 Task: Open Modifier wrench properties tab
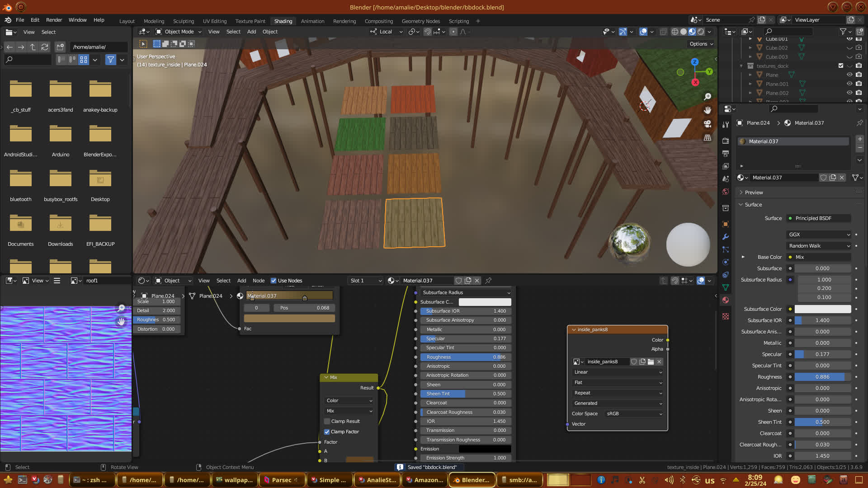(x=726, y=237)
